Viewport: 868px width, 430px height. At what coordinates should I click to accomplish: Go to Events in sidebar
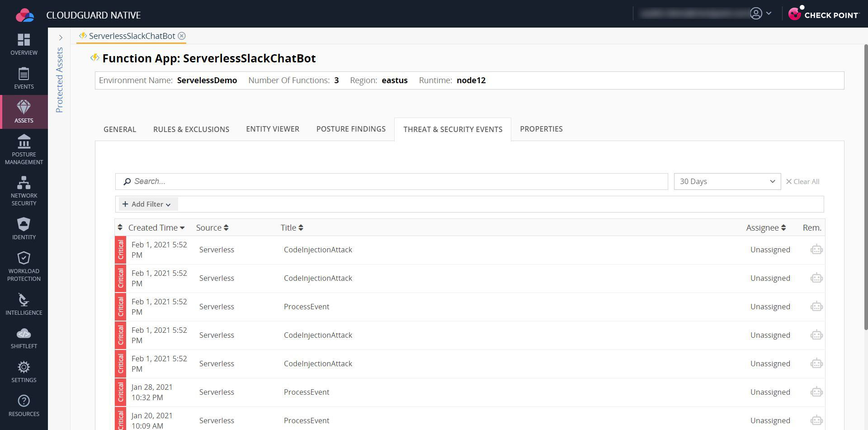click(24, 78)
